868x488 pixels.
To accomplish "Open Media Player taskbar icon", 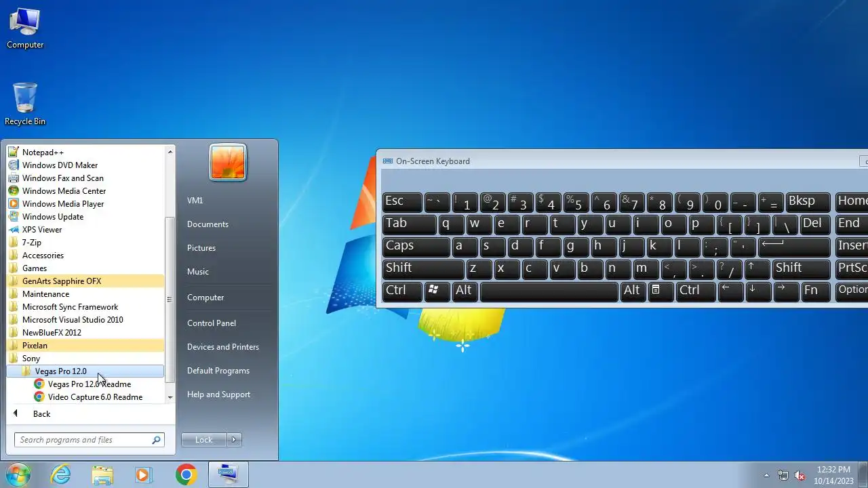I will click(x=143, y=474).
